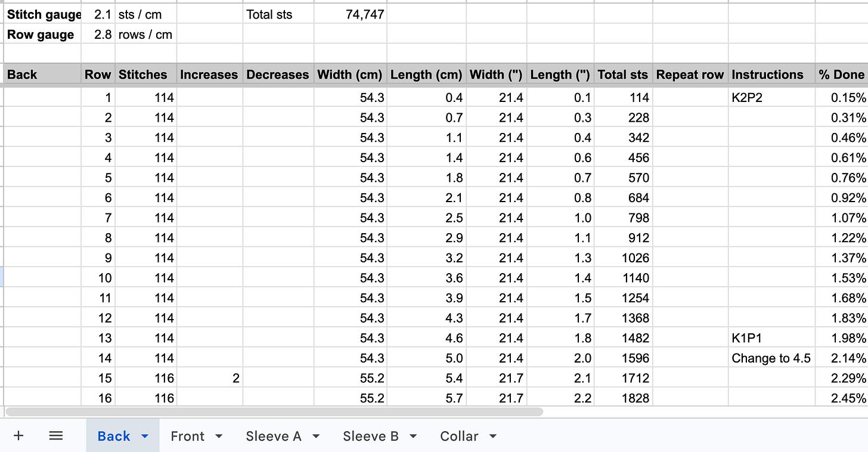Select the 'Back' header cell
Image resolution: width=868 pixels, height=452 pixels.
(42, 75)
